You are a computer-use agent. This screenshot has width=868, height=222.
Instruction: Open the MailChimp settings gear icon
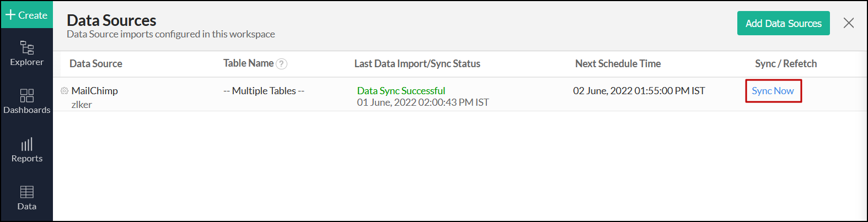pyautogui.click(x=65, y=91)
